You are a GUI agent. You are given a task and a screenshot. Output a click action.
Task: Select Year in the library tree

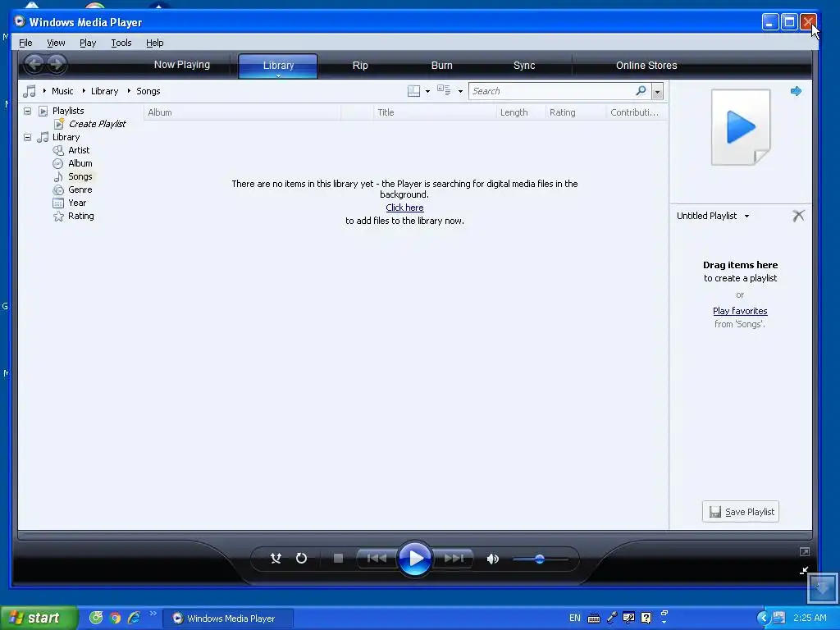pos(76,203)
